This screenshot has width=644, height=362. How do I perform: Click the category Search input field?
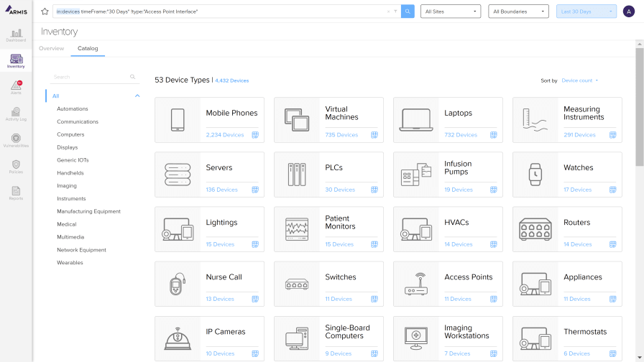90,77
